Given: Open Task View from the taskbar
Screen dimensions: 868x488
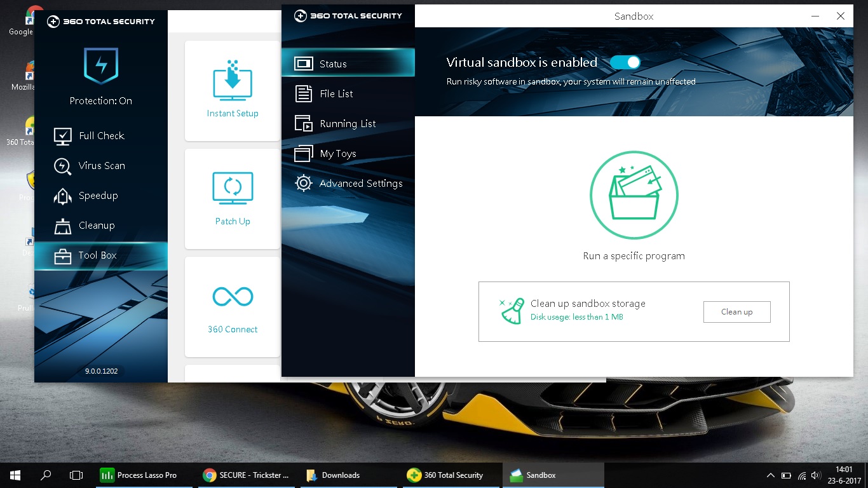Looking at the screenshot, I should point(76,475).
